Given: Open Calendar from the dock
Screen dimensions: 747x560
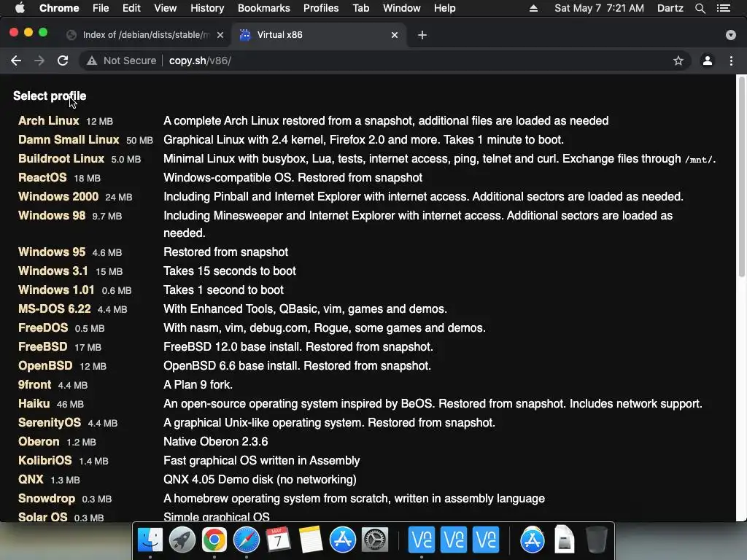Looking at the screenshot, I should coord(278,540).
